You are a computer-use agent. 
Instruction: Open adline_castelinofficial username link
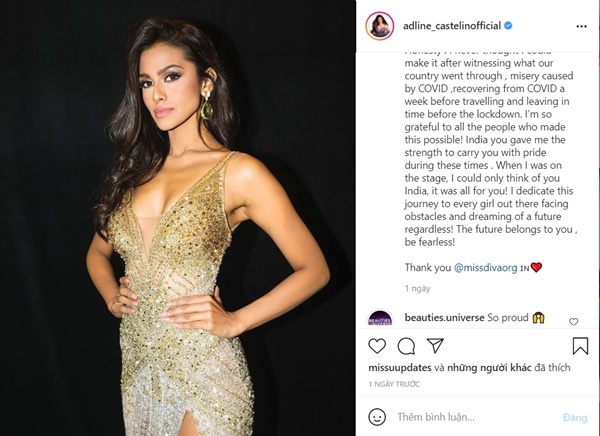click(x=452, y=26)
